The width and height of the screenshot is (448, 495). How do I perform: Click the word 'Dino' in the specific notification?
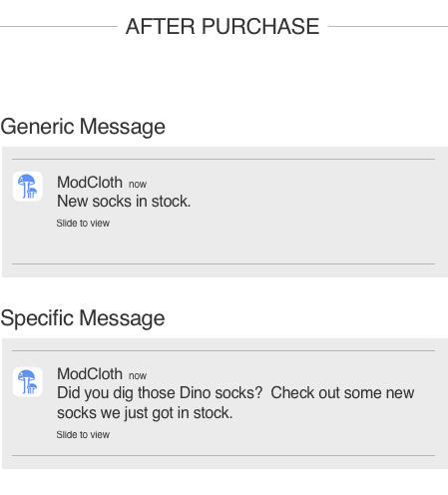click(195, 393)
